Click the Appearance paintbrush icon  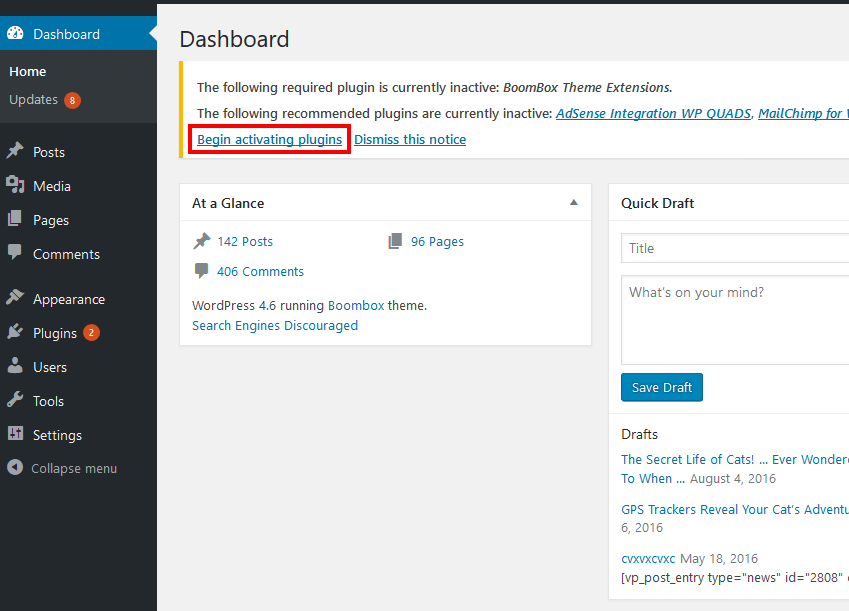click(x=15, y=297)
